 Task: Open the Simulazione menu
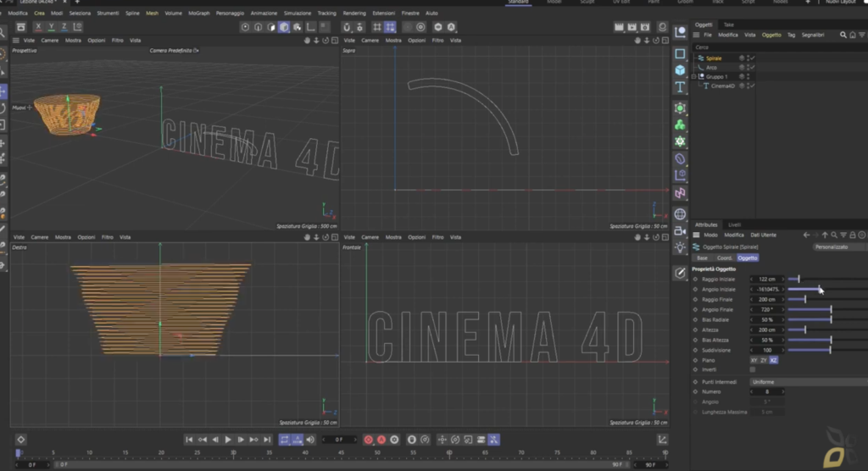click(x=298, y=14)
